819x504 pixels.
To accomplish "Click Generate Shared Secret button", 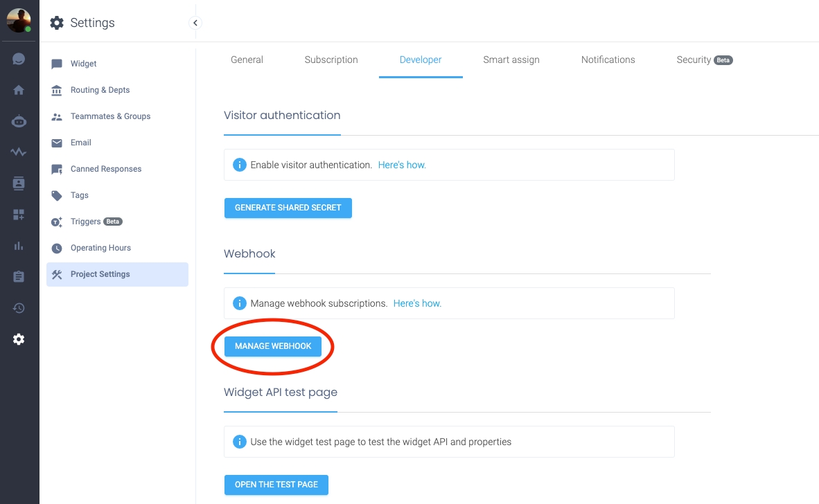I will [x=288, y=208].
